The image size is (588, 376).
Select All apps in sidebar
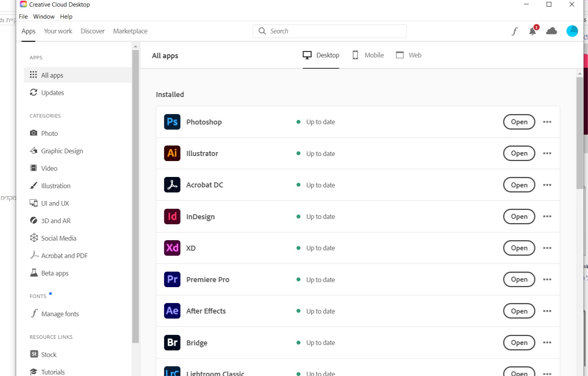tap(78, 75)
